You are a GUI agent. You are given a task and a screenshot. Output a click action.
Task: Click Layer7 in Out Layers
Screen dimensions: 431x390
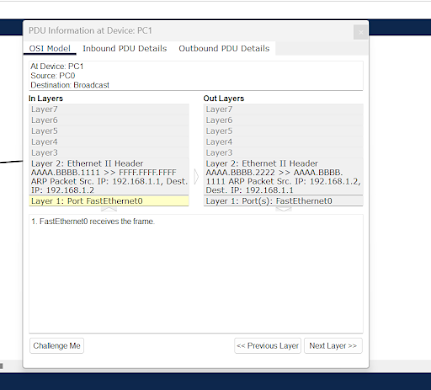(x=283, y=109)
